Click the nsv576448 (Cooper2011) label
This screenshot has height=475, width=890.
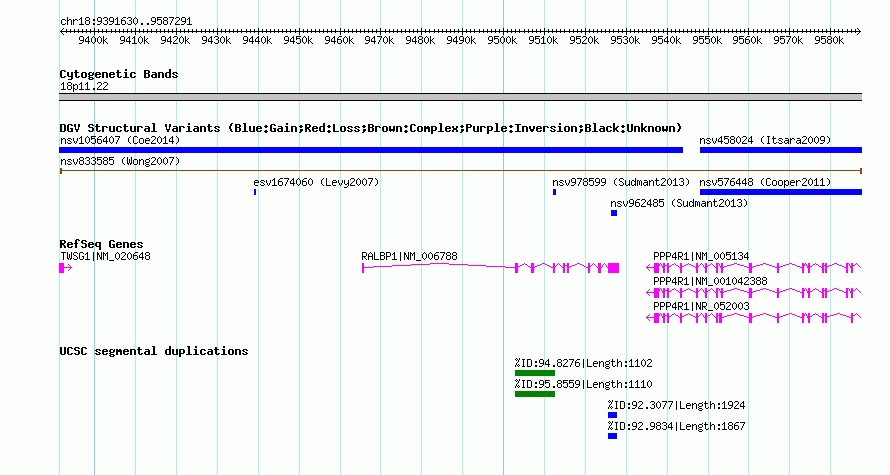point(765,182)
